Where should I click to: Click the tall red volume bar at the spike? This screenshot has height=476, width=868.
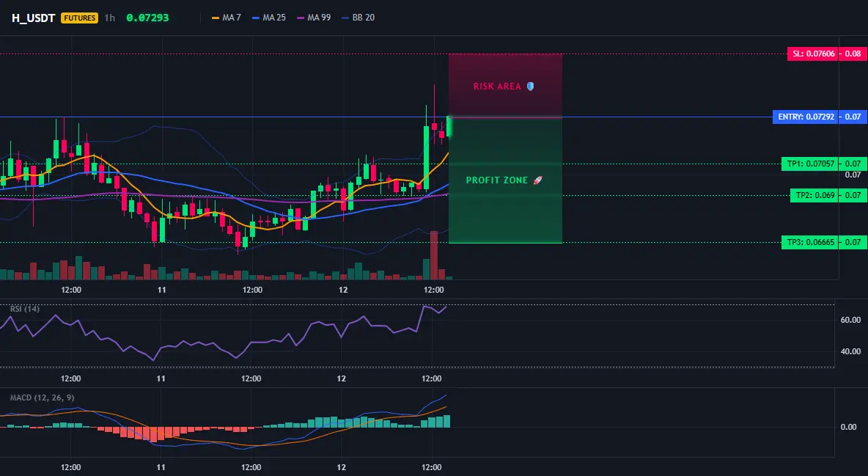coord(433,255)
